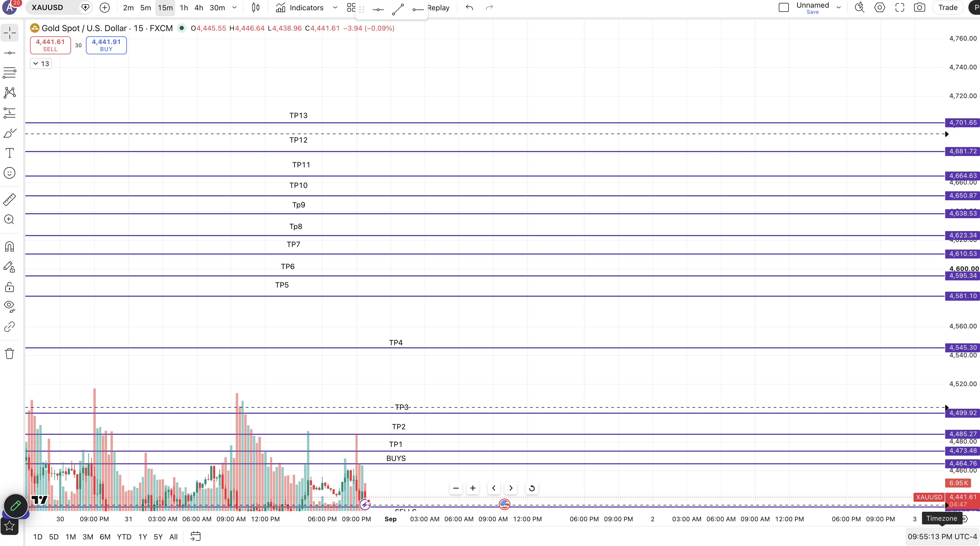Set date range to YTD
The image size is (980, 546).
(124, 537)
